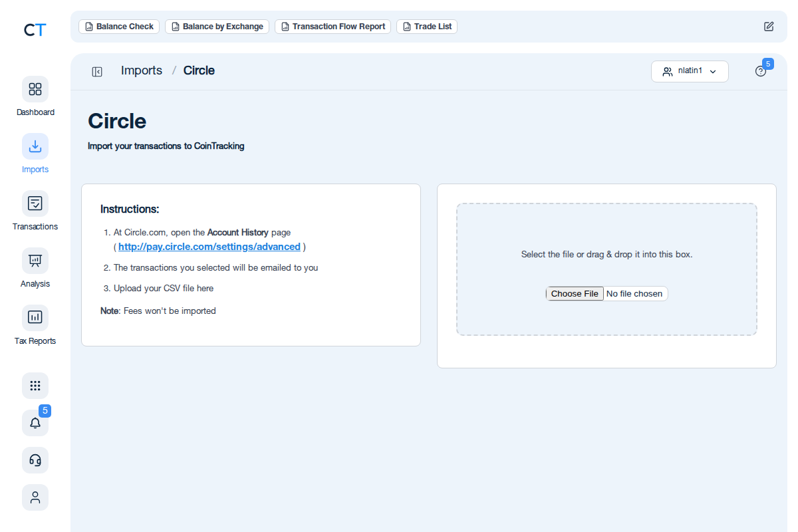The image size is (798, 532).
Task: Click 'Import your transactions to CoinTracking' text
Action: [166, 146]
